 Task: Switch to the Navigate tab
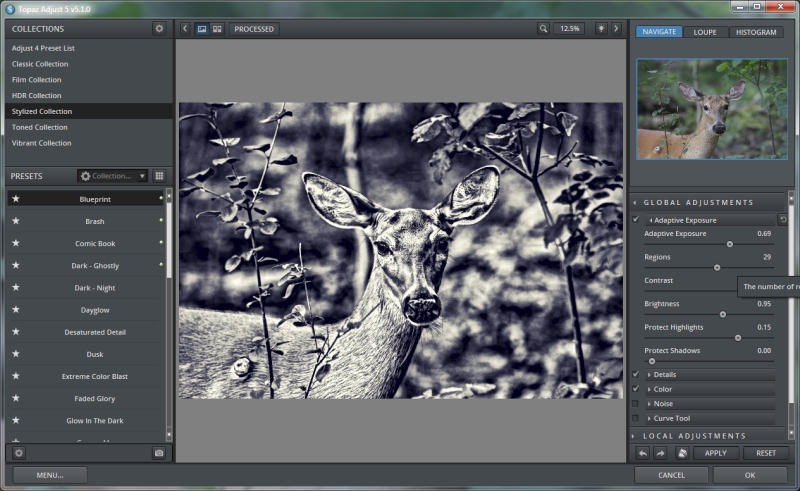(x=659, y=32)
